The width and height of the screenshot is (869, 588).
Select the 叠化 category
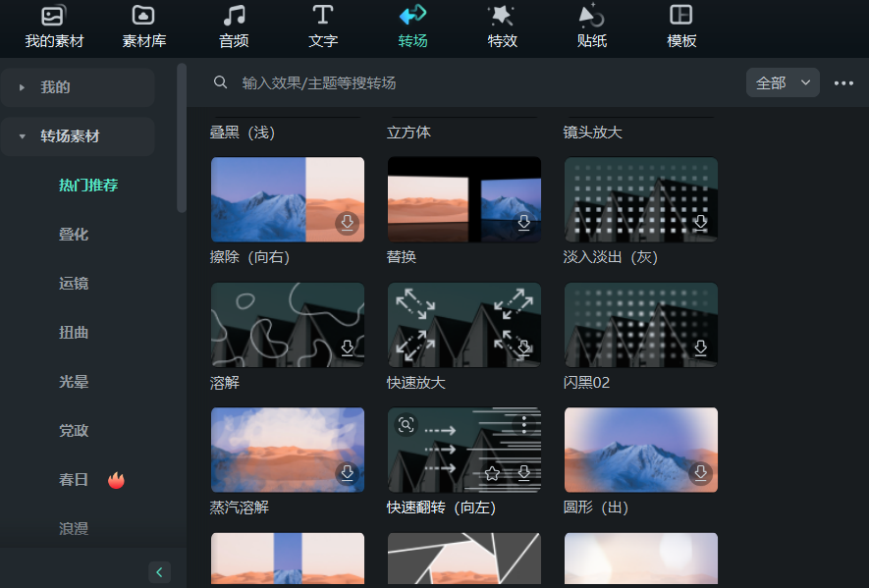(74, 235)
